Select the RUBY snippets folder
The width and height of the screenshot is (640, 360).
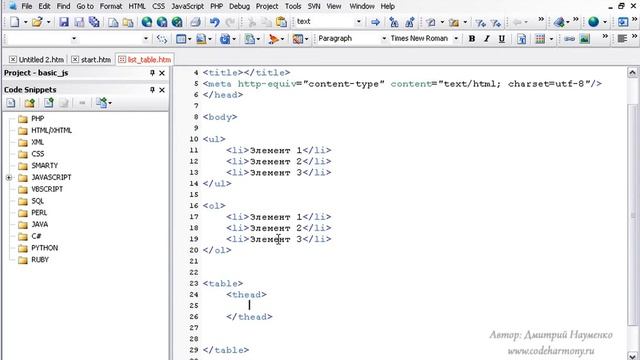point(40,260)
